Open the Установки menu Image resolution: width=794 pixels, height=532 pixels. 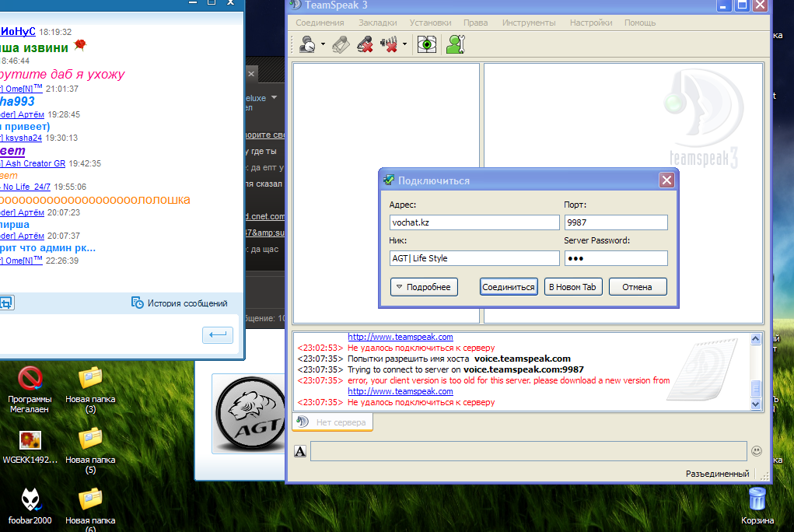click(430, 23)
